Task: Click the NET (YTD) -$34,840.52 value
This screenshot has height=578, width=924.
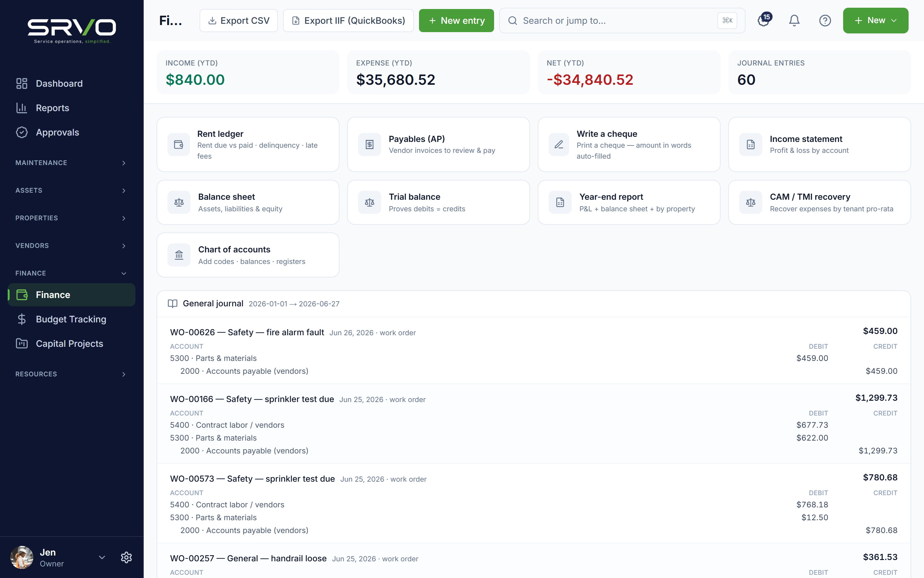Action: pyautogui.click(x=590, y=80)
